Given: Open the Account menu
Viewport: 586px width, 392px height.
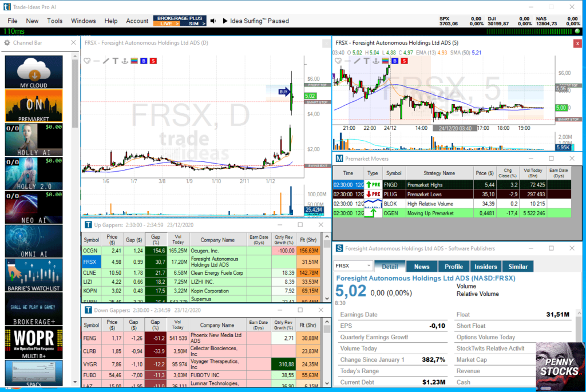Looking at the screenshot, I should (x=137, y=21).
